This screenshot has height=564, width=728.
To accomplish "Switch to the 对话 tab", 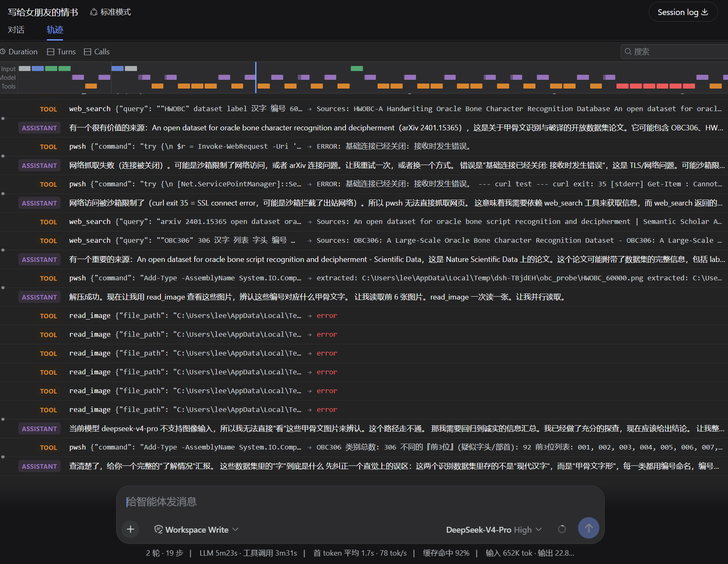I will coord(16,30).
